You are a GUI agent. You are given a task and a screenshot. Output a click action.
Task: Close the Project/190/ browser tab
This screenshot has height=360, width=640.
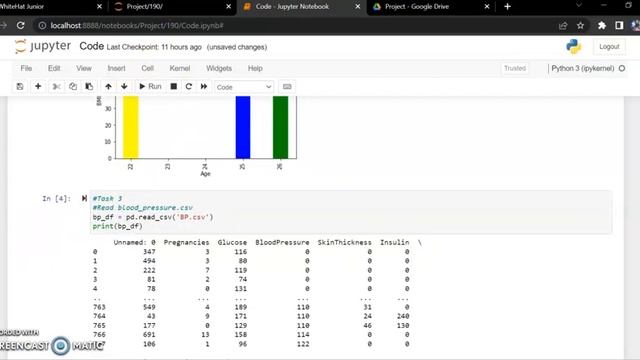pos(228,7)
